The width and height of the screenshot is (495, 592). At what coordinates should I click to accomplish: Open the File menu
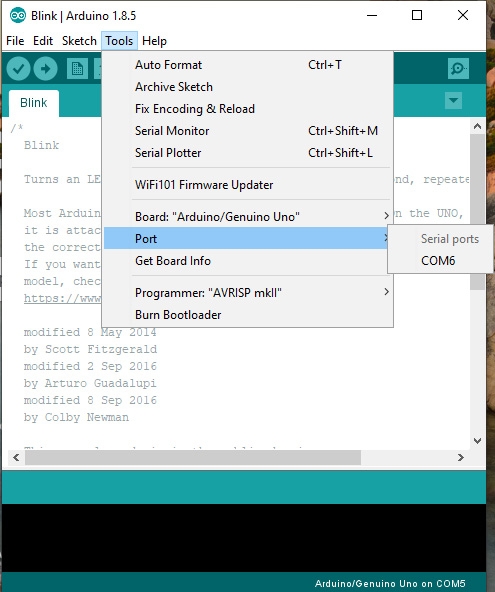pyautogui.click(x=15, y=41)
